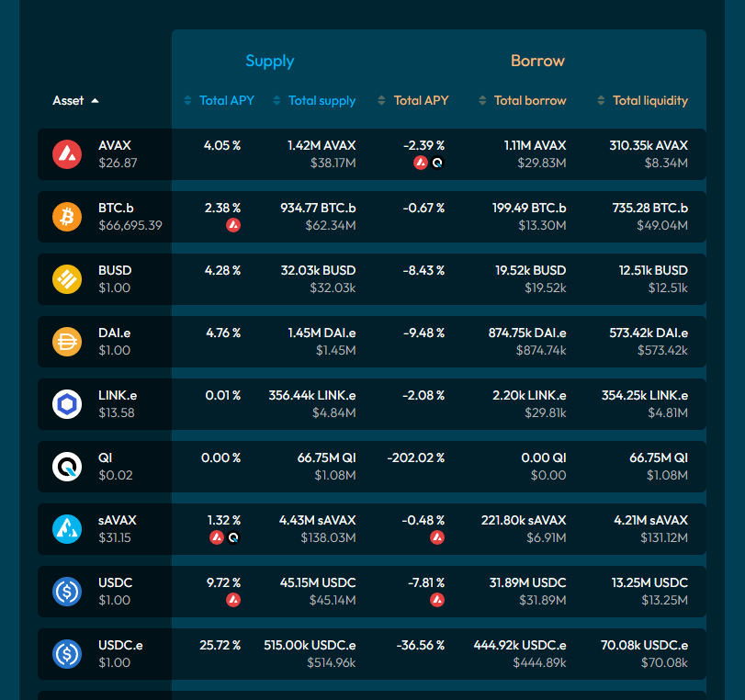Click AVAX reward icon under USDC supply APY

[233, 600]
